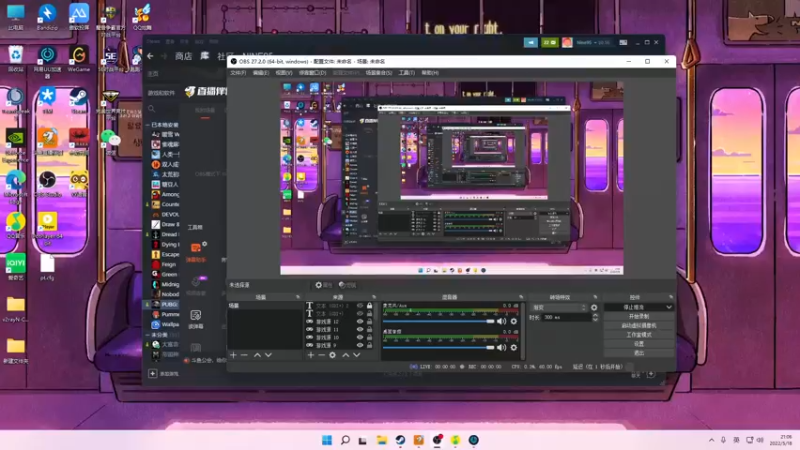
Task: Open Desktop Audio settings gear
Action: click(514, 347)
